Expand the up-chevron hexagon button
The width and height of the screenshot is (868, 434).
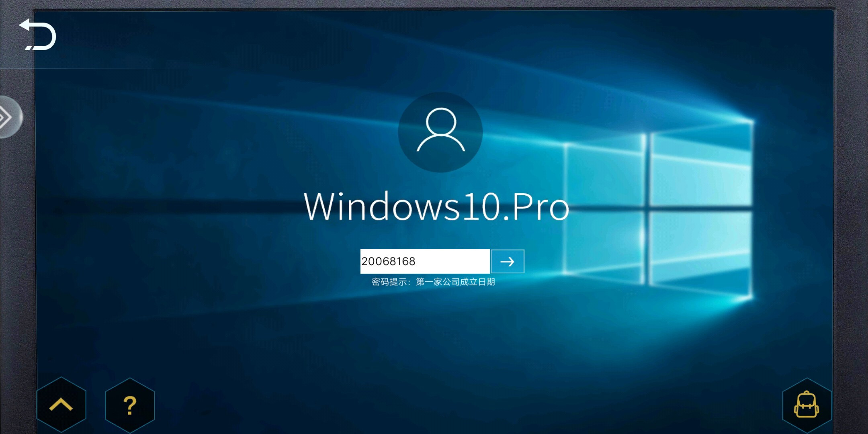[61, 404]
